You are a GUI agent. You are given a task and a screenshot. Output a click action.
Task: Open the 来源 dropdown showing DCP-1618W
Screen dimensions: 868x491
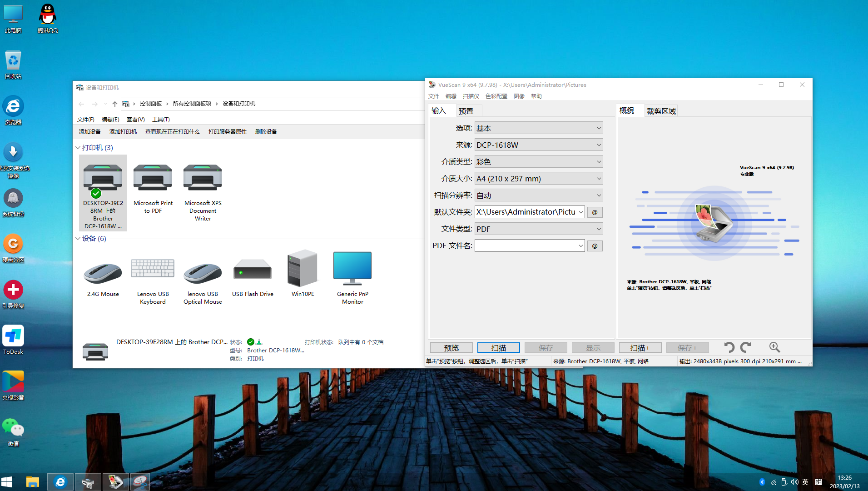pos(539,145)
